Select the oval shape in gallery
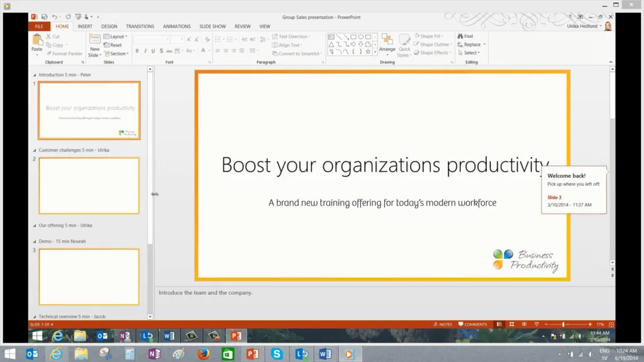The image size is (644, 362). click(360, 37)
